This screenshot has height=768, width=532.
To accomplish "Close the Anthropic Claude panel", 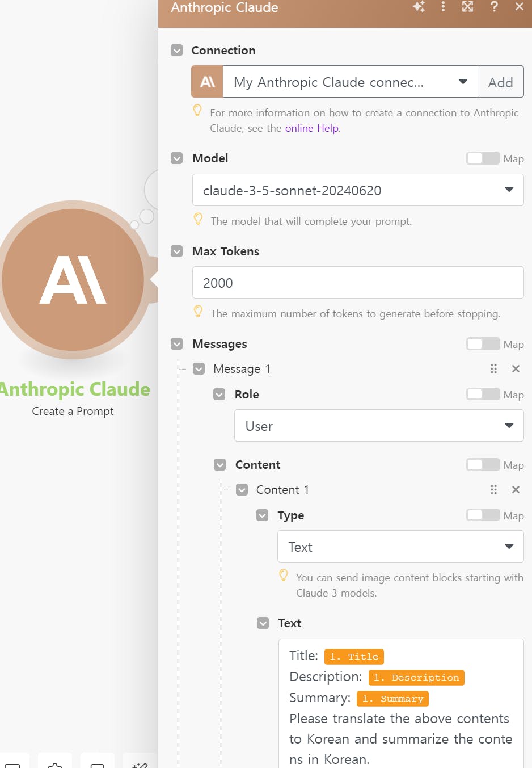I will (x=519, y=7).
